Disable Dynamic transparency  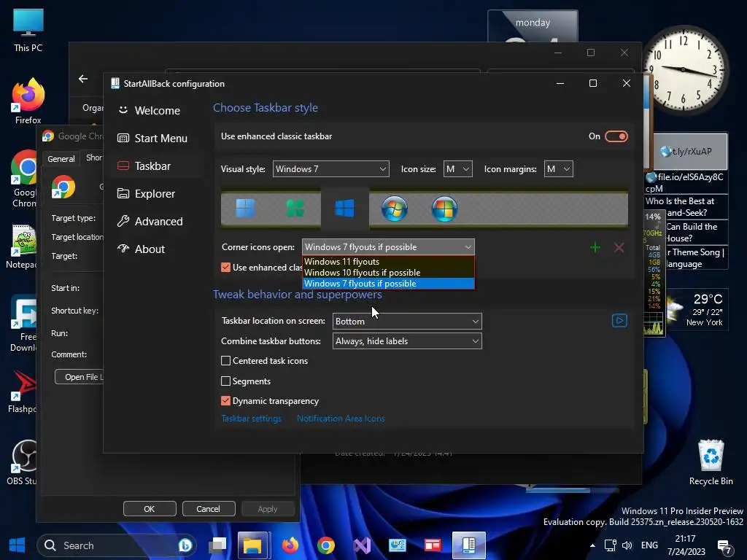tap(226, 401)
